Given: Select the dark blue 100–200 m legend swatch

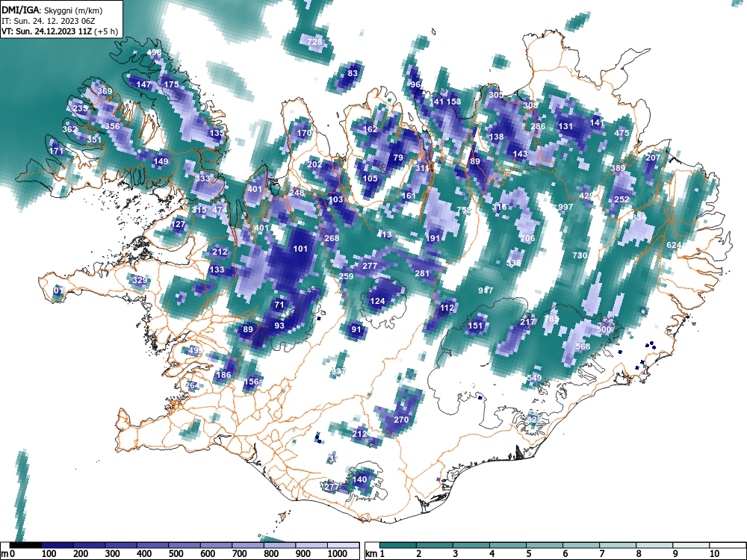Looking at the screenshot, I should (x=58, y=545).
